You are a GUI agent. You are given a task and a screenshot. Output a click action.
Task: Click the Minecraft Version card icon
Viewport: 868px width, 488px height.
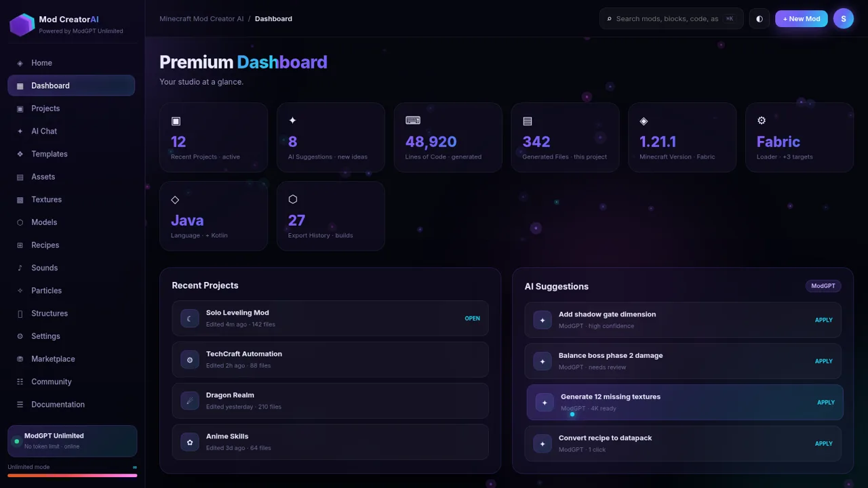(x=644, y=121)
